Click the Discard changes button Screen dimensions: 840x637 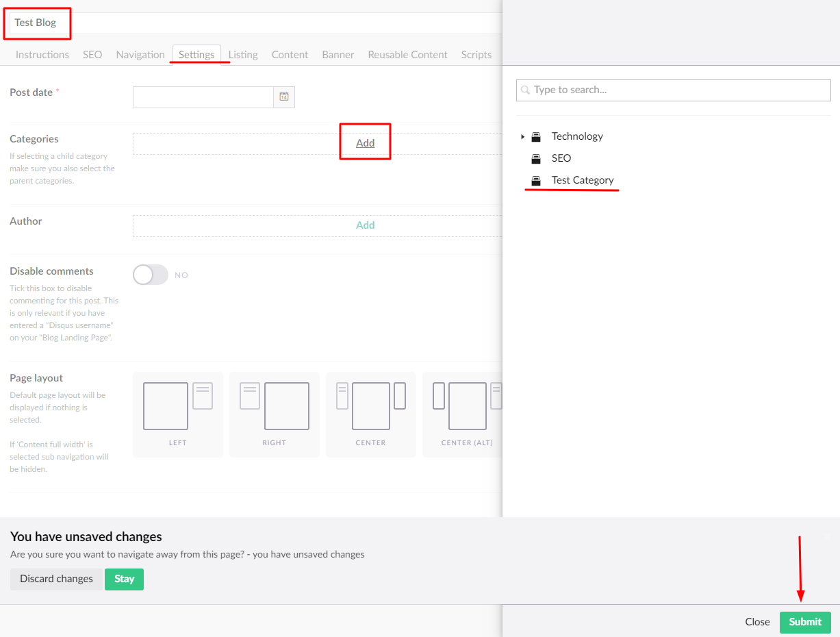56,579
